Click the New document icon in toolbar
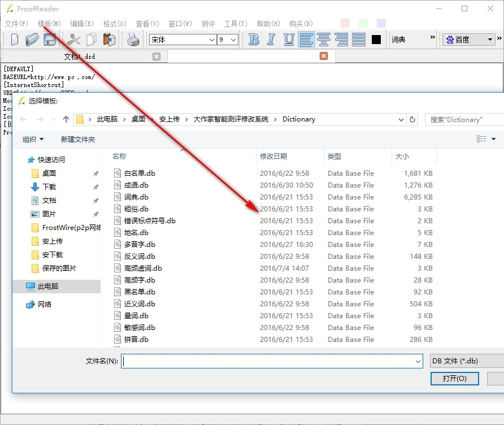The image size is (504, 425). tap(15, 40)
